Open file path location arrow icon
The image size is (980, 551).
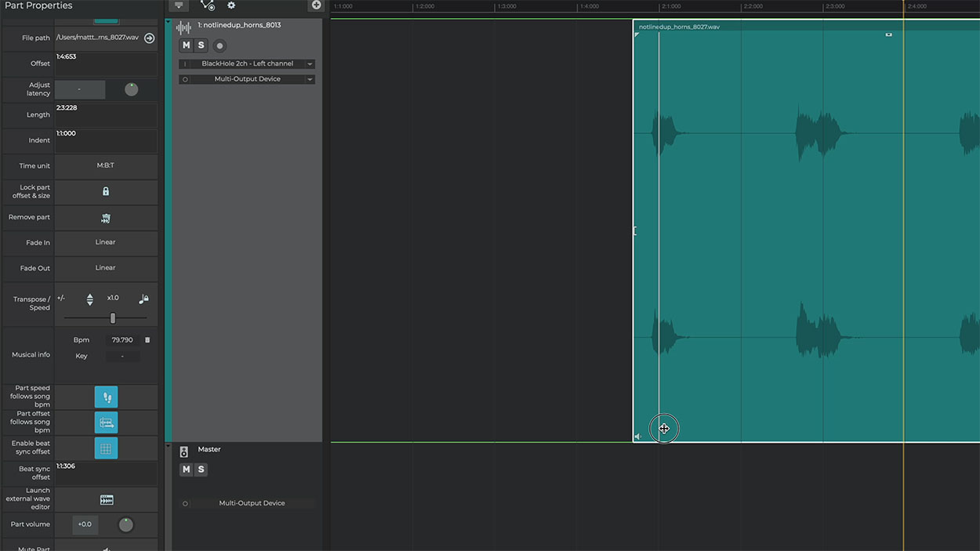[149, 38]
